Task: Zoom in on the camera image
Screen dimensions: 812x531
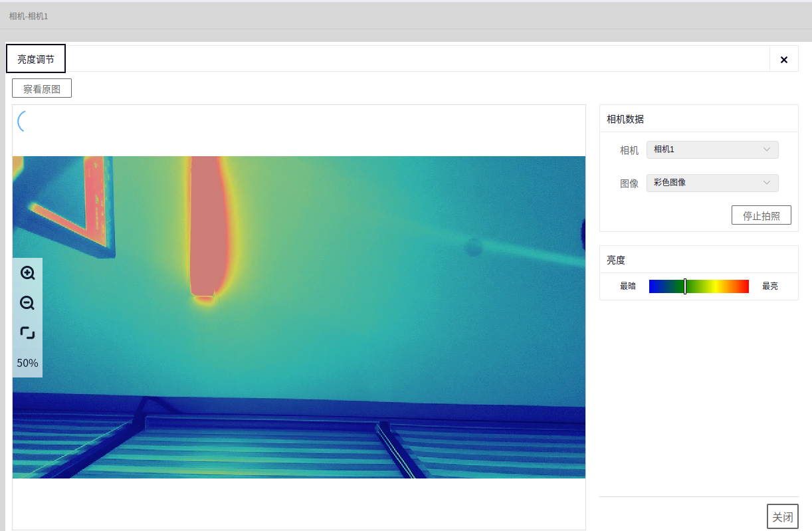Action: click(27, 273)
